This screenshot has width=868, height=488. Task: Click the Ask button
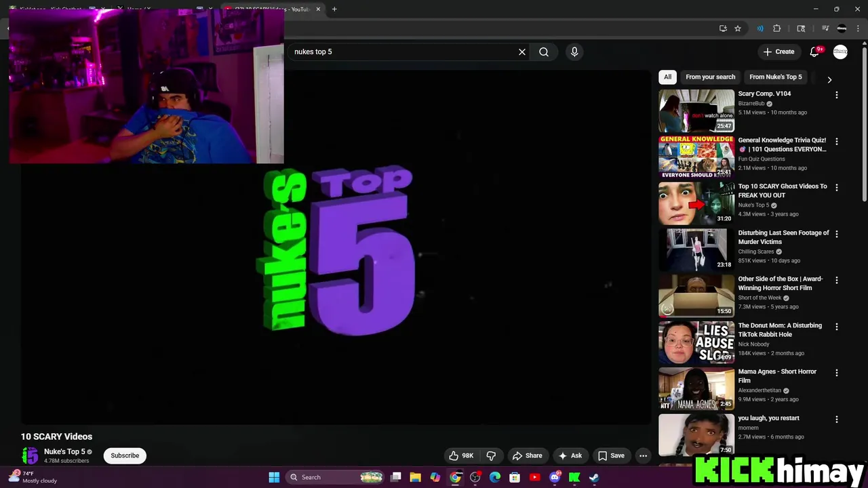tap(570, 455)
